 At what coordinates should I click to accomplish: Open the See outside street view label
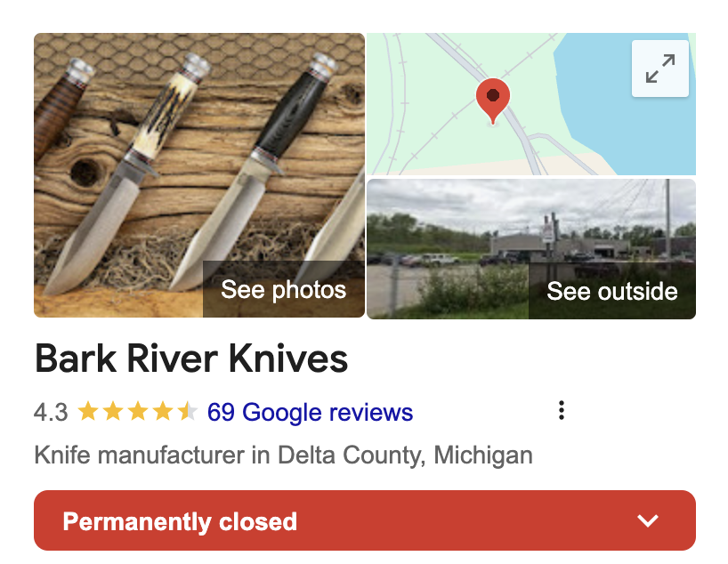point(612,291)
